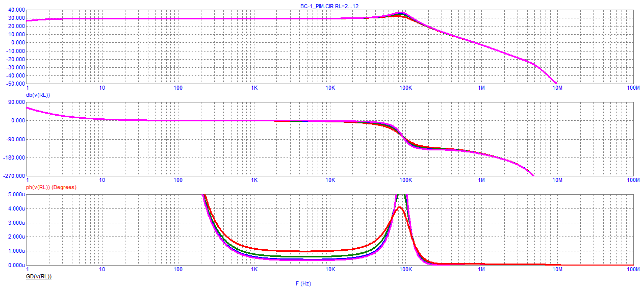Select the db(v(RL)) plot label
The height and width of the screenshot is (288, 644).
(38, 95)
